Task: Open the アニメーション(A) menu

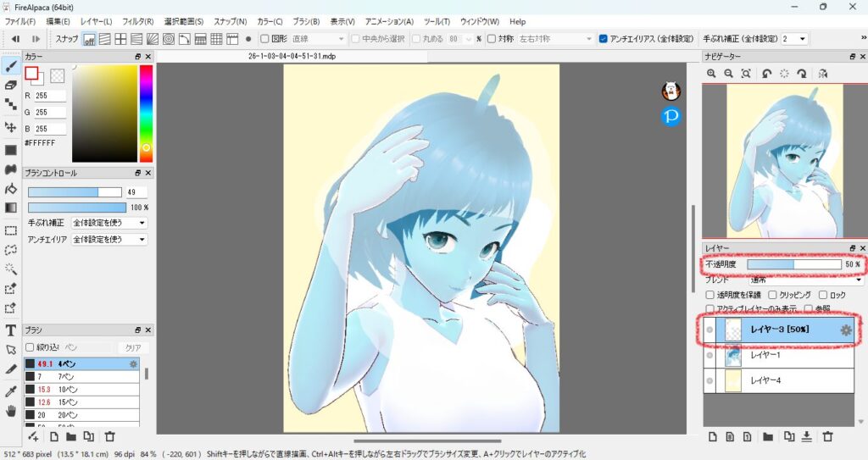Action: point(389,21)
